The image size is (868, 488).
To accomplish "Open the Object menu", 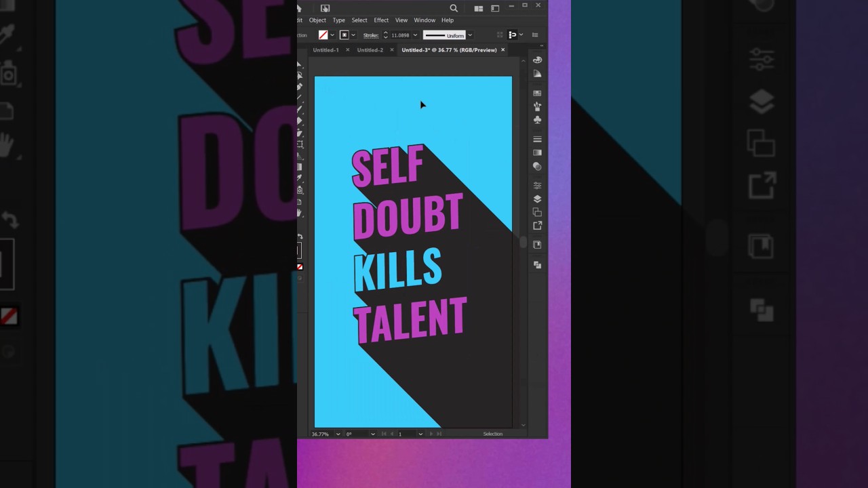I will point(317,20).
